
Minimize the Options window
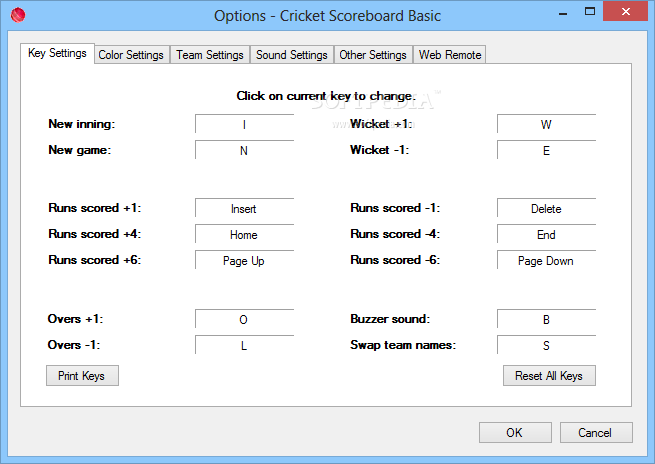pos(563,13)
